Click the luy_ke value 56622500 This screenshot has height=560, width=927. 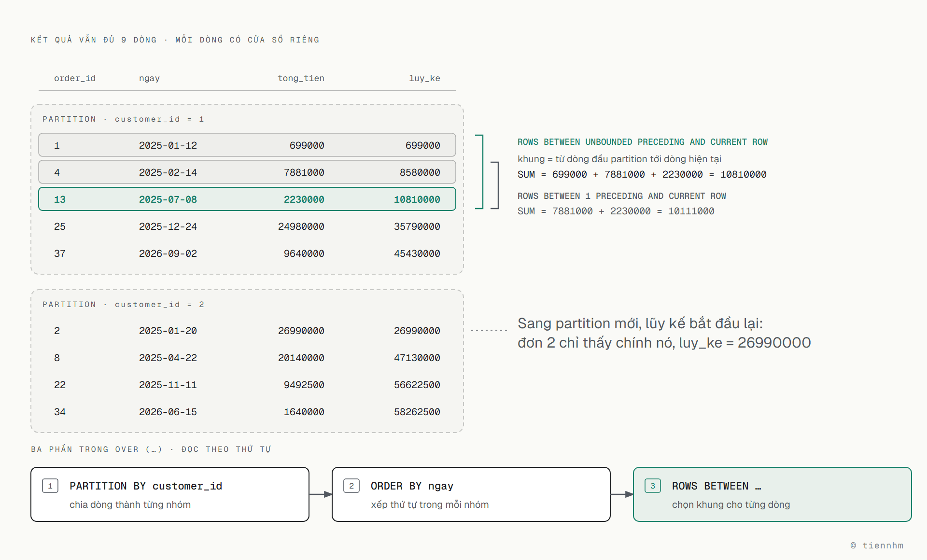tap(417, 385)
